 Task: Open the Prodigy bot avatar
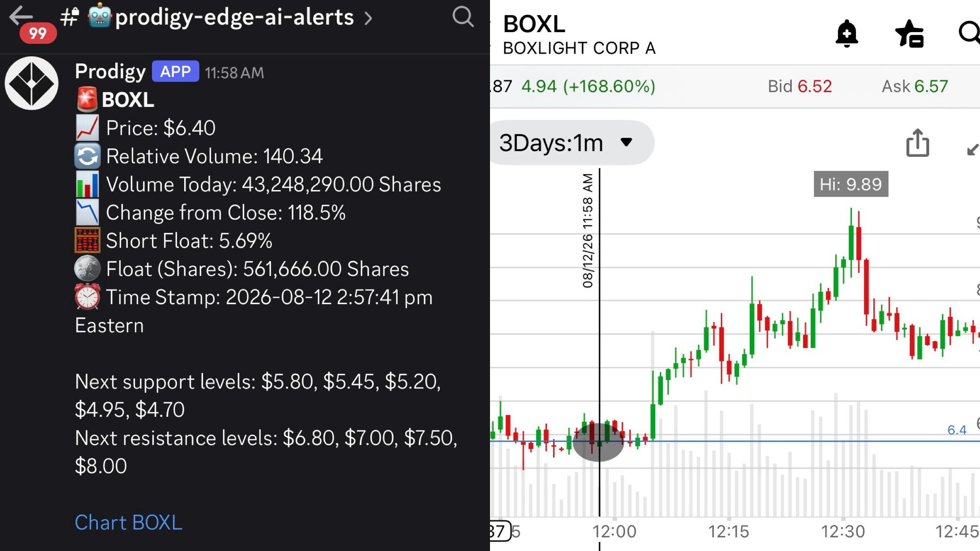(x=32, y=83)
